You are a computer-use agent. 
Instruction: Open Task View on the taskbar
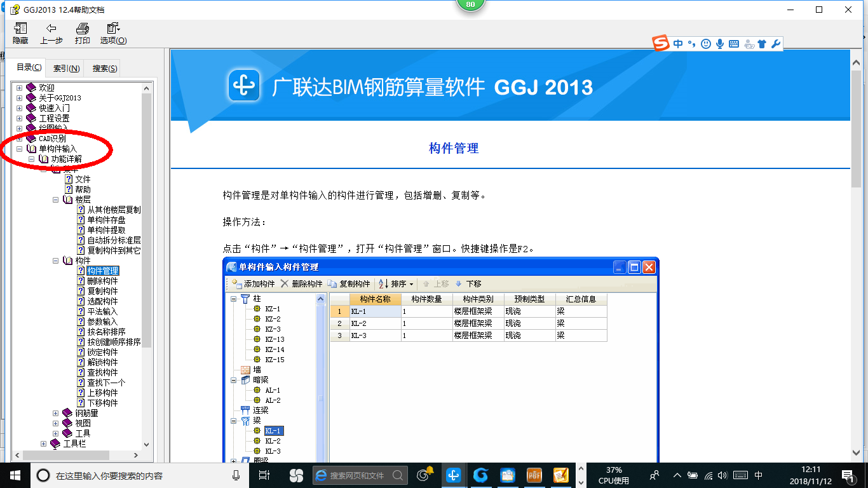pos(265,475)
